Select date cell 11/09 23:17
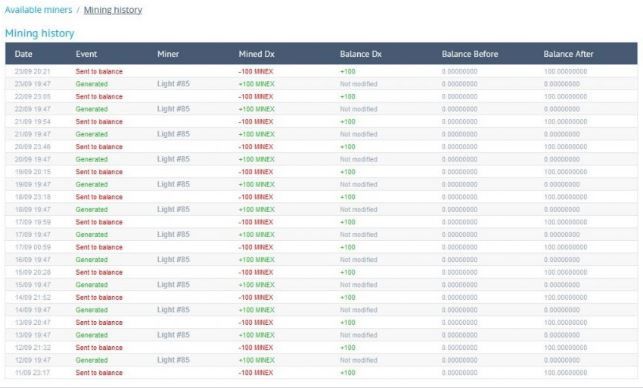Image resolution: width=643 pixels, height=388 pixels. 32,373
